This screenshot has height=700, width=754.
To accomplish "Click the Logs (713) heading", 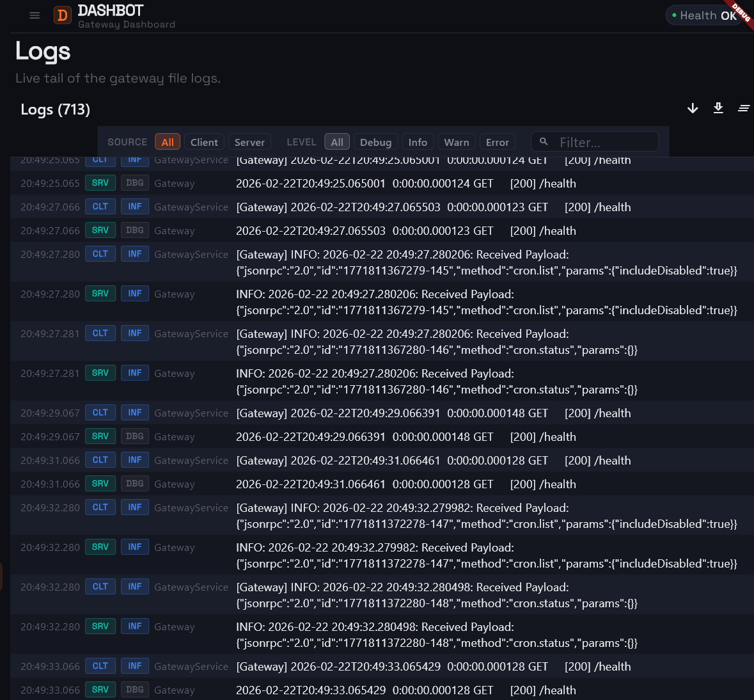I will tap(55, 109).
